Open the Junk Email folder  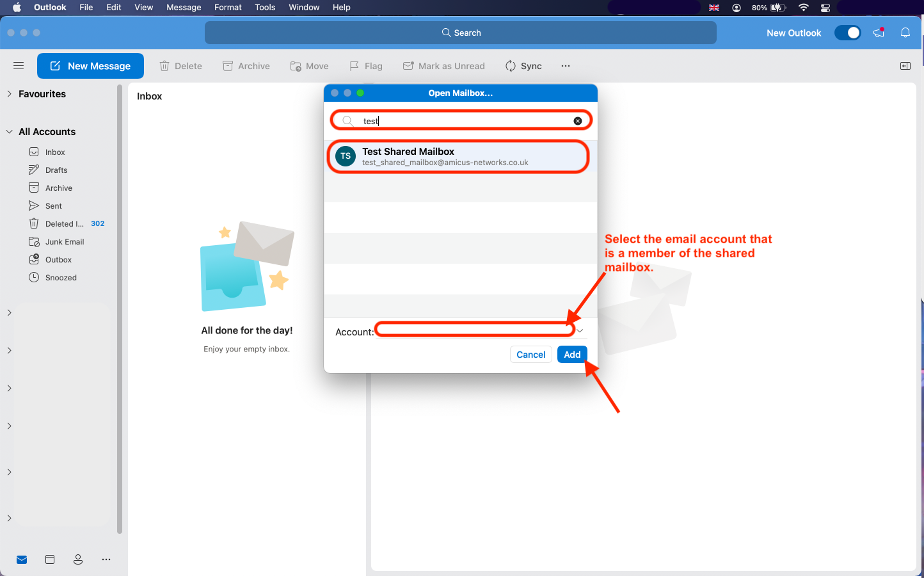coord(64,242)
